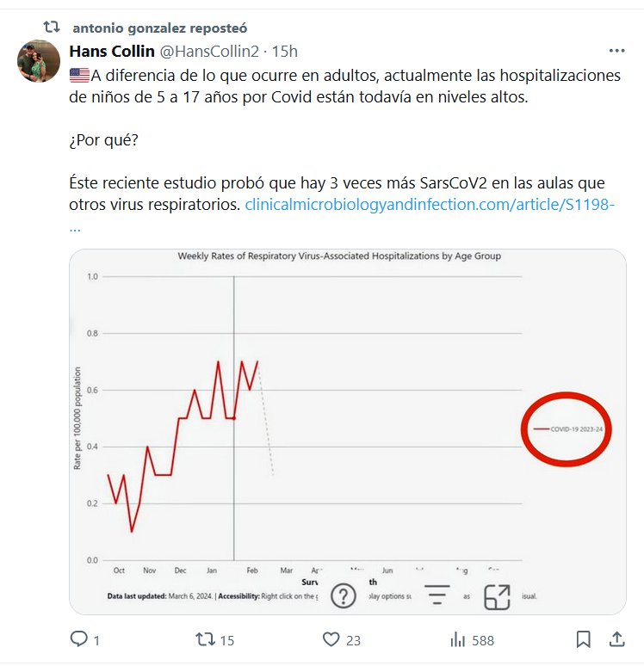Screen dimensions: 644x666
Task: Toggle the COVID-19 2023-24 legend entry
Action: click(x=567, y=428)
